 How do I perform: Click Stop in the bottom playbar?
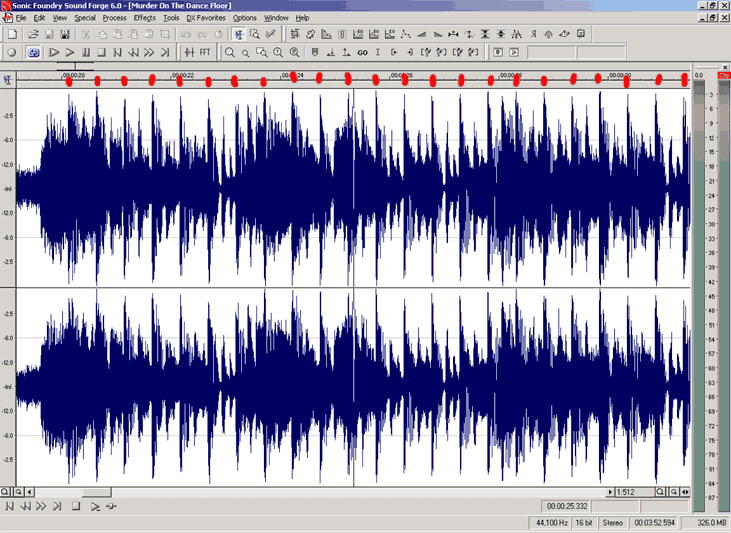(x=76, y=506)
